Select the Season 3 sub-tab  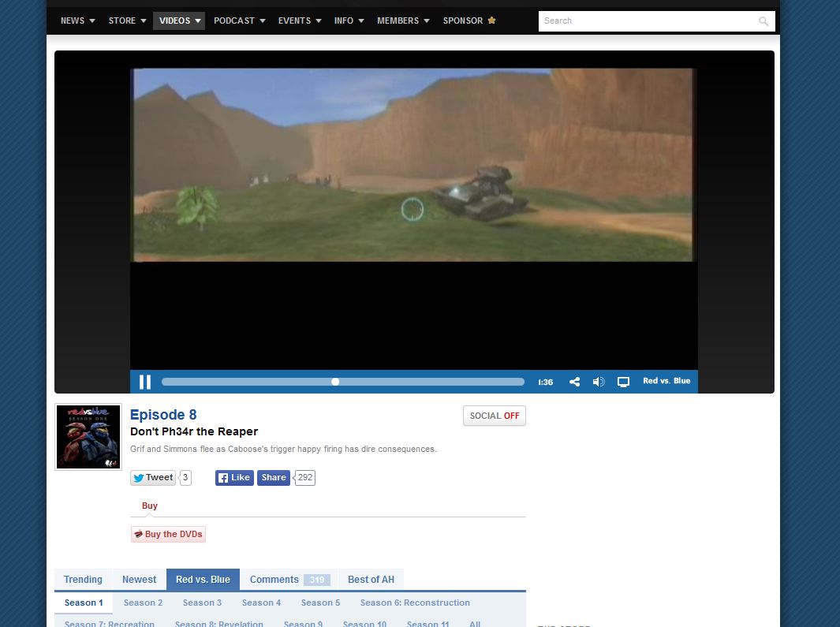coord(202,603)
